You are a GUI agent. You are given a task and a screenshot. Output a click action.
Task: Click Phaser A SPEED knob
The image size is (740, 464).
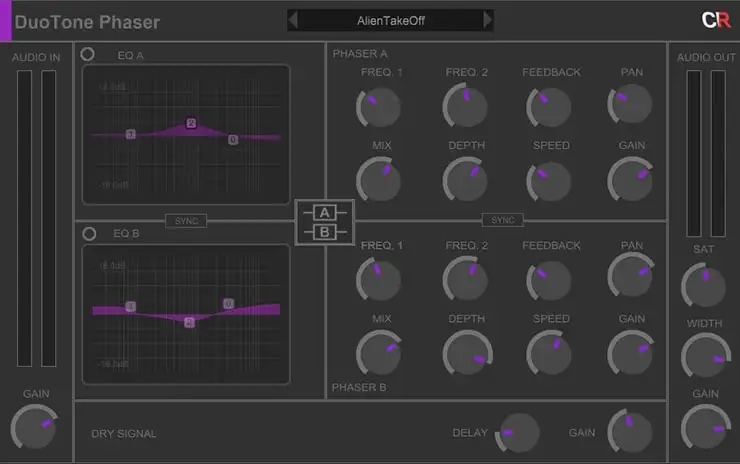(549, 181)
